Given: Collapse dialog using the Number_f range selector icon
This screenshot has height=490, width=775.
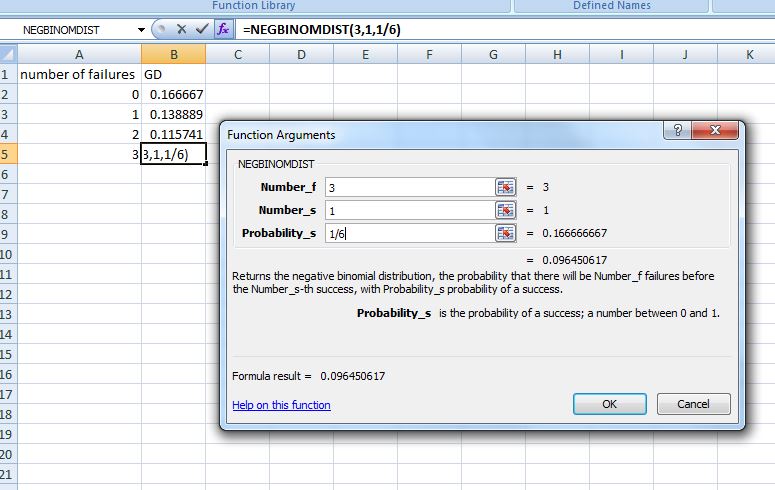Looking at the screenshot, I should [x=505, y=187].
